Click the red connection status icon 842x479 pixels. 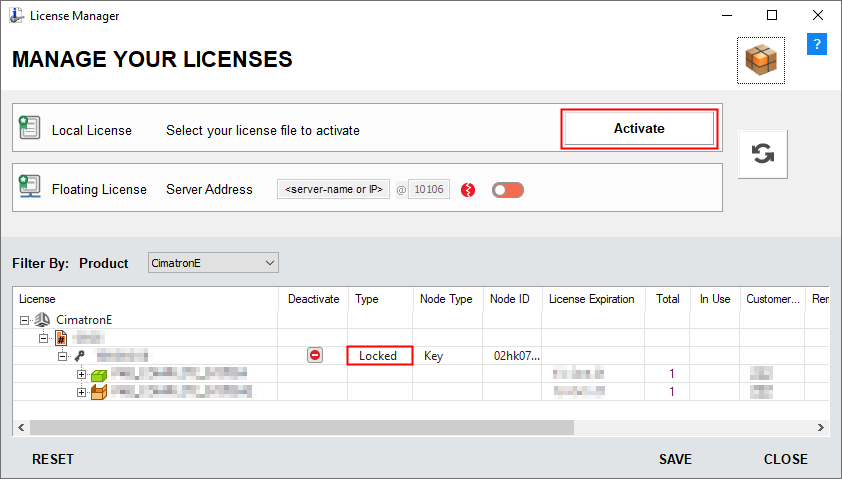[468, 190]
